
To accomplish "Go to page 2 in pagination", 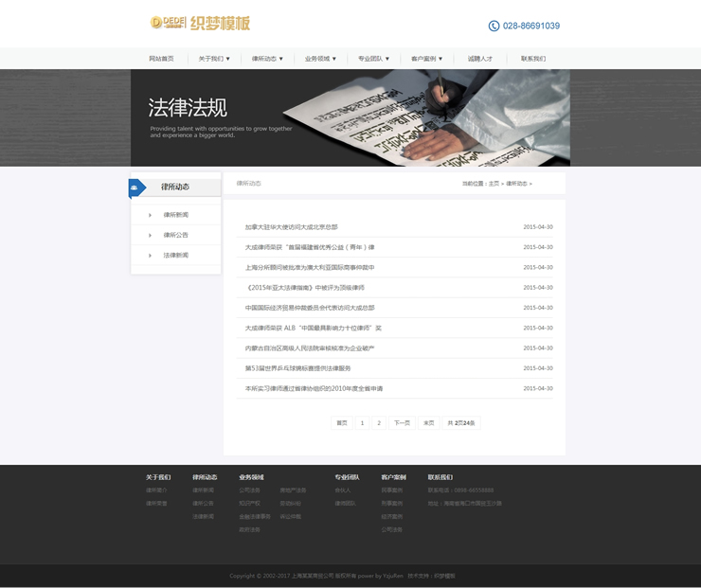I will (x=379, y=422).
